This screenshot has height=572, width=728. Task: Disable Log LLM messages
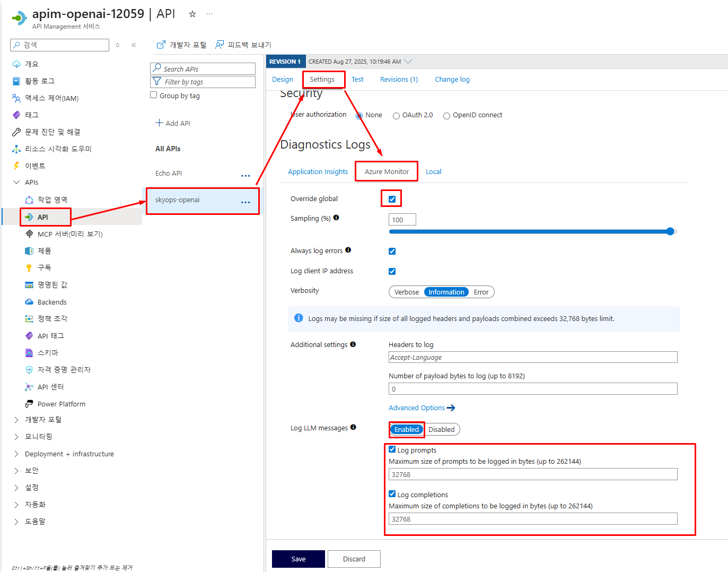(441, 430)
